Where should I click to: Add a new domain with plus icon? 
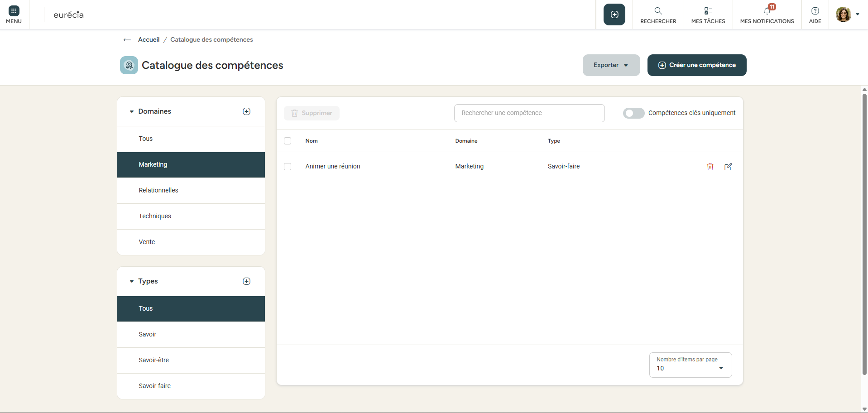tap(246, 111)
